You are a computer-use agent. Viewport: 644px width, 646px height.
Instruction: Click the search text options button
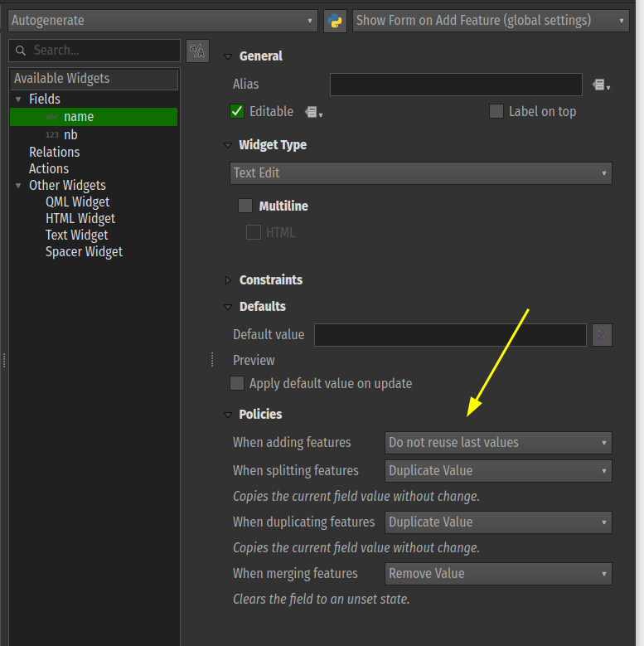coord(197,51)
